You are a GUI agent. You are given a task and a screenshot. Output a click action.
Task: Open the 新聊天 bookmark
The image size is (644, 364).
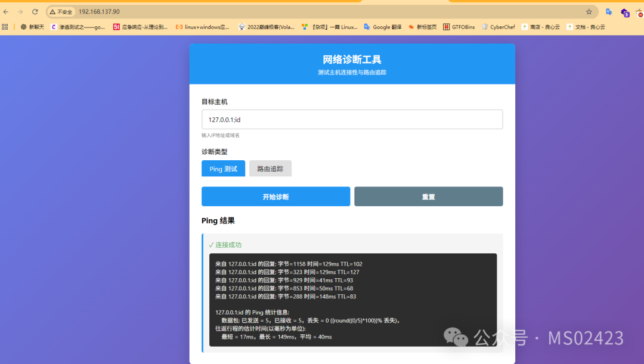tap(32, 27)
